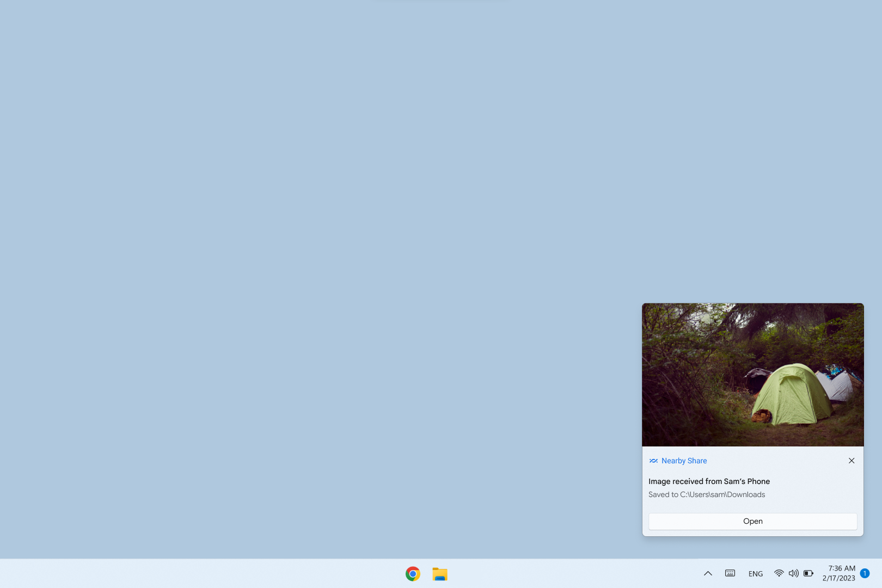Expand hidden system tray icons with the chevron
Screen dimensions: 882x588
click(x=708, y=573)
